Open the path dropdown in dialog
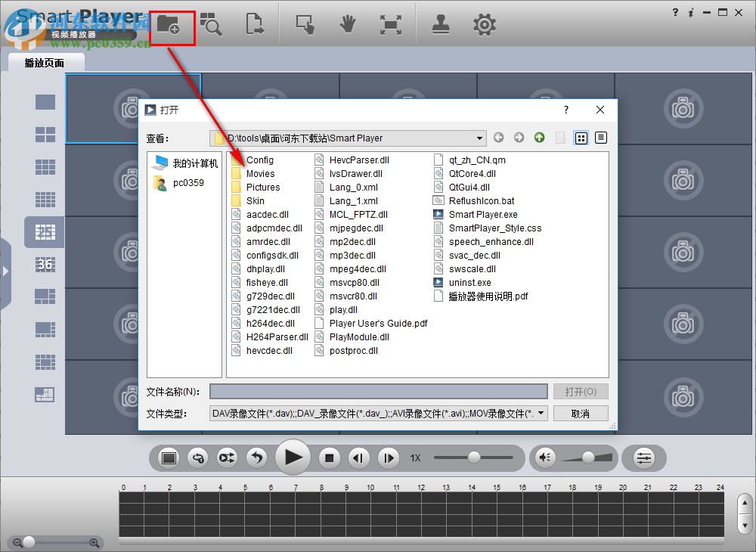The height and width of the screenshot is (552, 756). click(x=479, y=138)
